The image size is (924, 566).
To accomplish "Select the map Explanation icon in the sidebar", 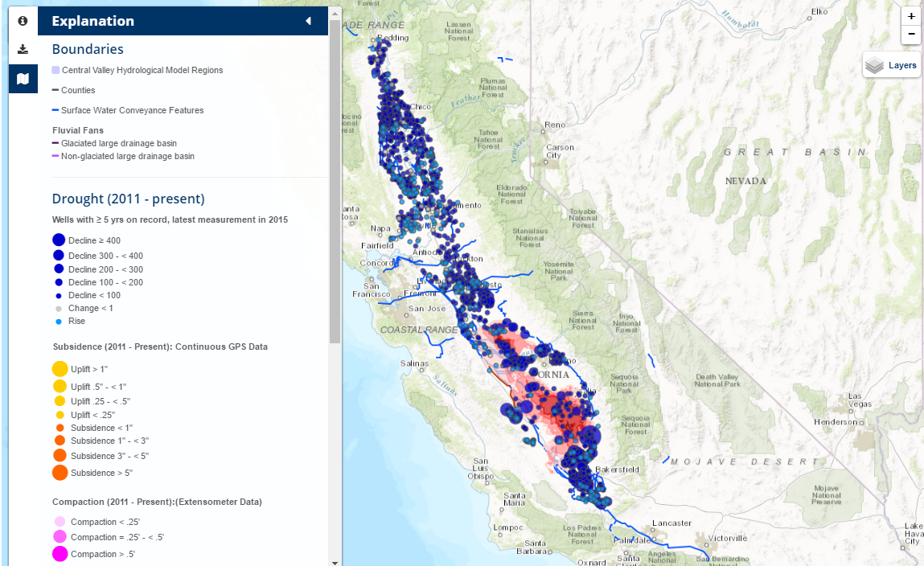I will 21,78.
